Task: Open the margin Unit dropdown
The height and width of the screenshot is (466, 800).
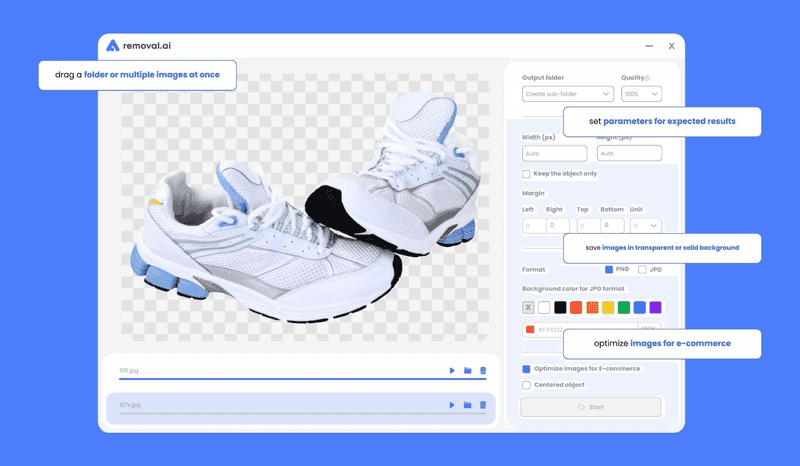Action: [x=646, y=226]
